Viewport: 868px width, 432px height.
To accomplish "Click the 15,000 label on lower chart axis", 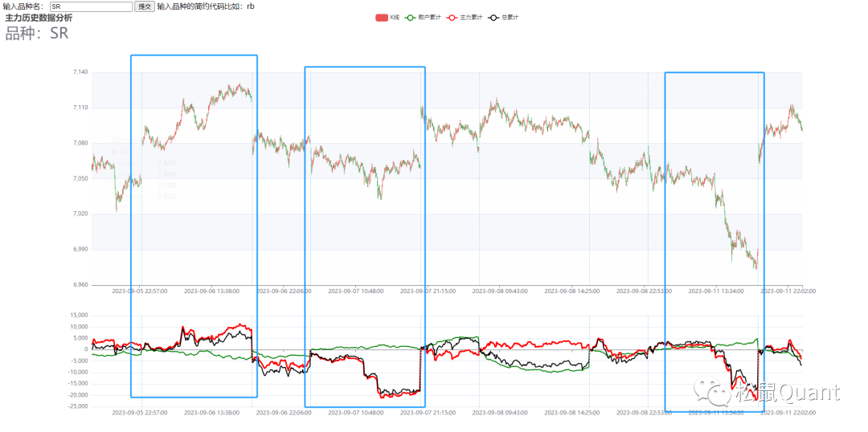I will 78,315.
